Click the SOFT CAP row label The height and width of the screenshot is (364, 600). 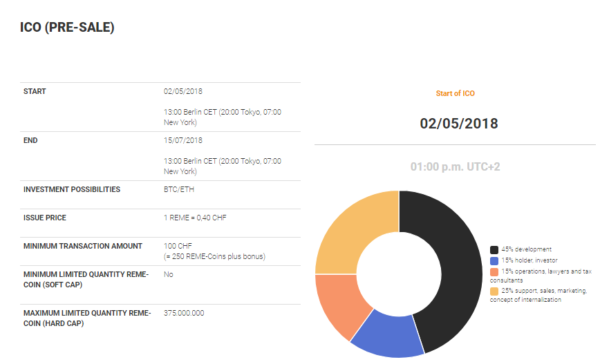coord(86,280)
